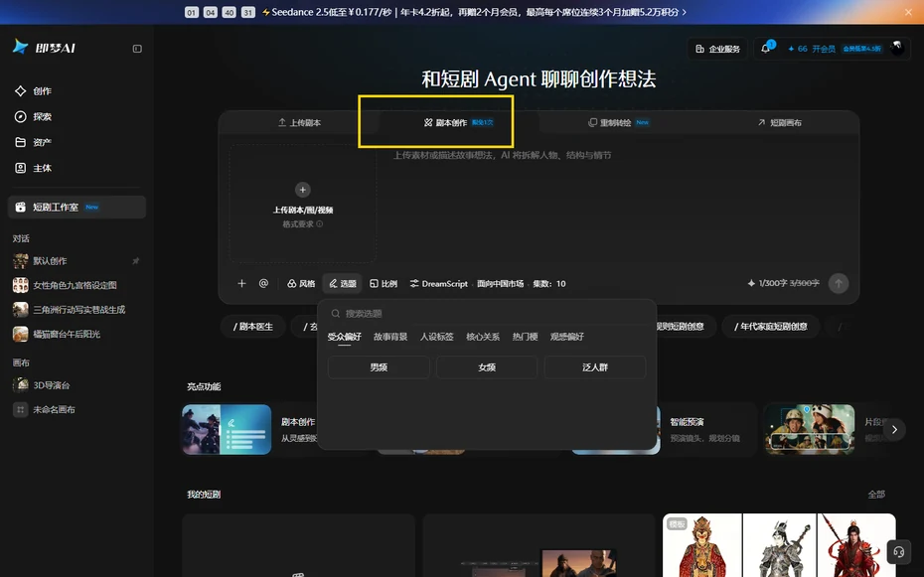Viewport: 924px width, 577px height.
Task: Click 开会员 membership link
Action: (x=824, y=49)
